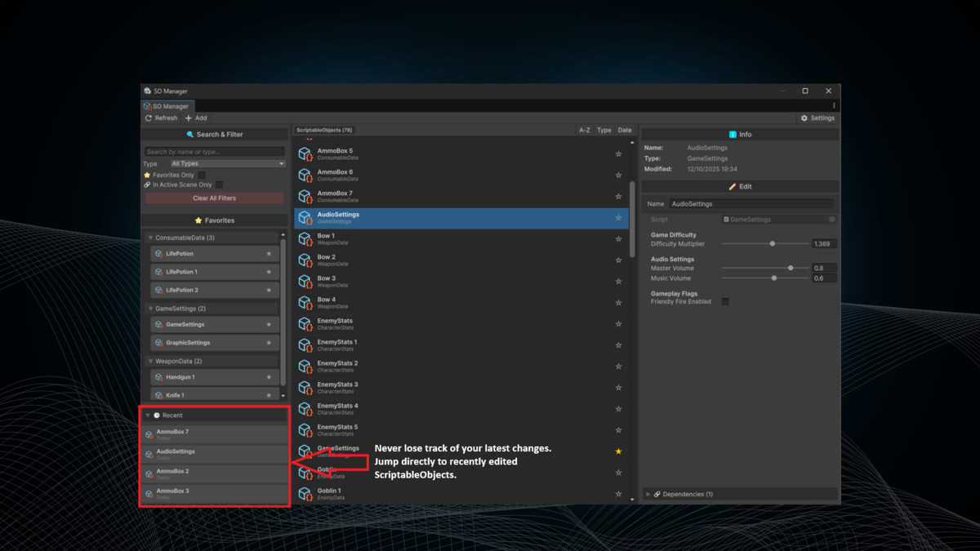Click the Add icon to create a ScriptableObject
Viewport: 980px width, 551px height.
pos(188,118)
